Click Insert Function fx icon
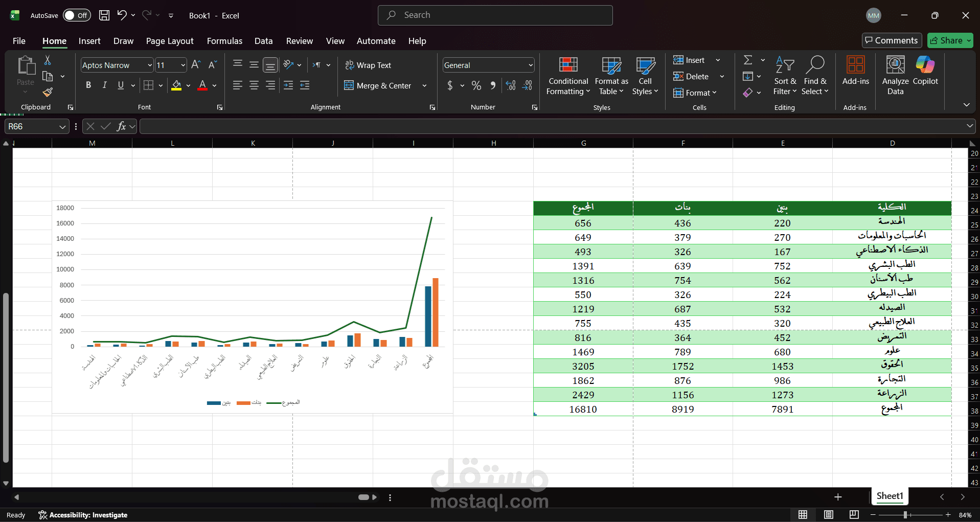The height and width of the screenshot is (522, 980). point(121,126)
